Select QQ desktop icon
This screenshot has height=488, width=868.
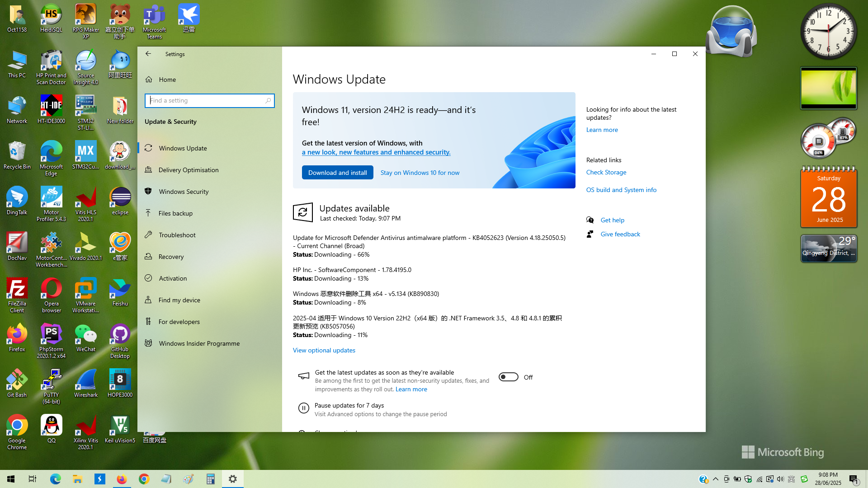coord(51,429)
